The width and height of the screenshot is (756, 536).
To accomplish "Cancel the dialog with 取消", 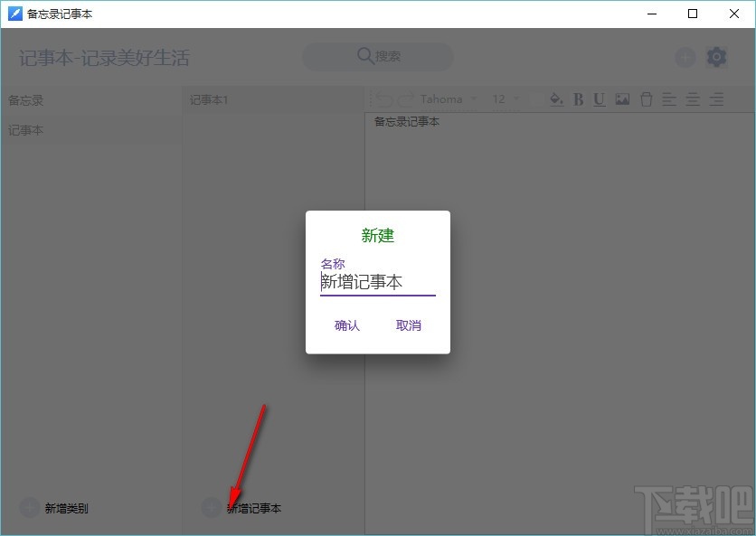I will tap(410, 324).
